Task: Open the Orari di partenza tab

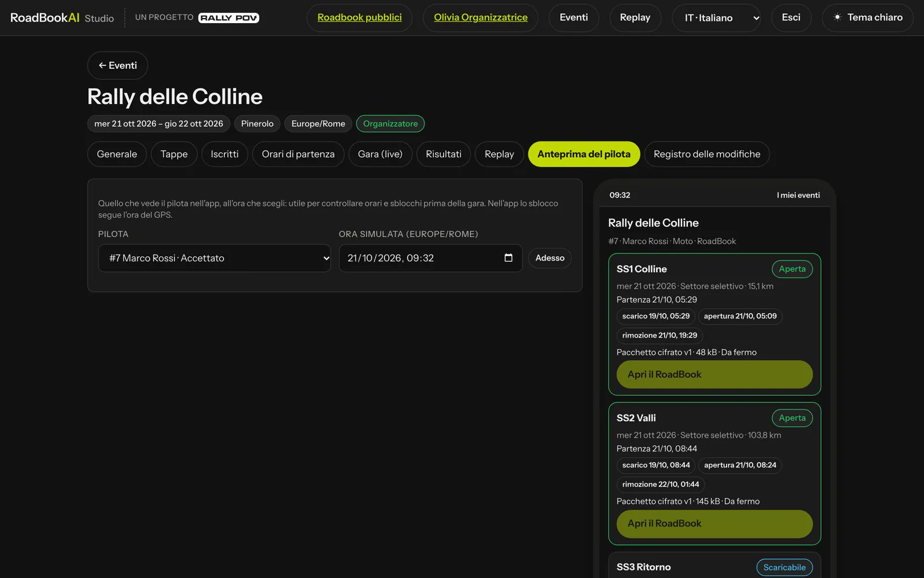Action: point(298,154)
